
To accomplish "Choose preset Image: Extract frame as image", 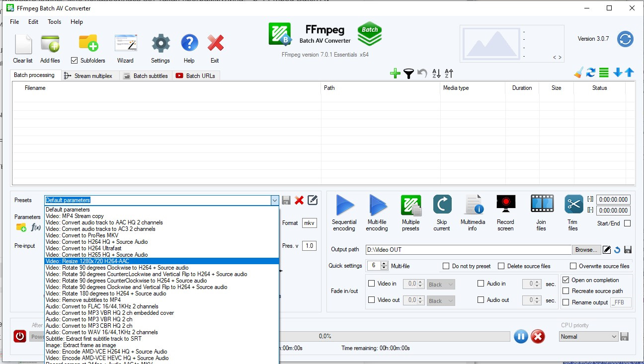I will coord(162,345).
